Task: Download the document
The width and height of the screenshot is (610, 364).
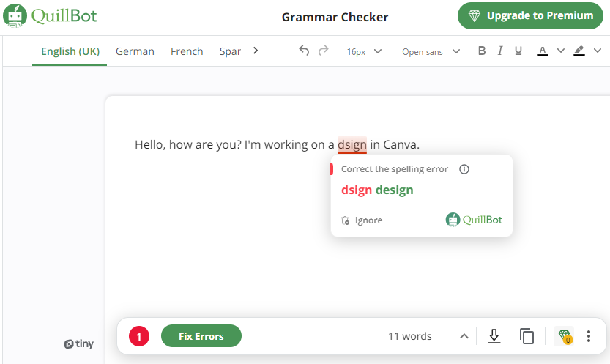Action: pos(494,336)
